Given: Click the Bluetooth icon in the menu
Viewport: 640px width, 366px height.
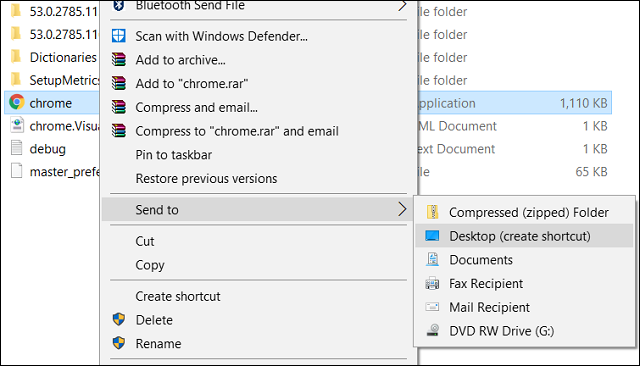Looking at the screenshot, I should (119, 5).
